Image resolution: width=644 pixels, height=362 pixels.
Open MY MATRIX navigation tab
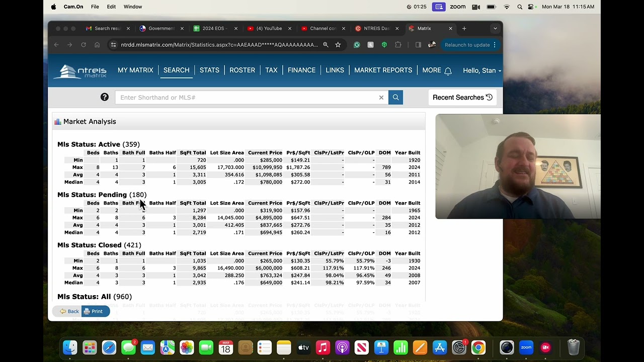coord(135,70)
